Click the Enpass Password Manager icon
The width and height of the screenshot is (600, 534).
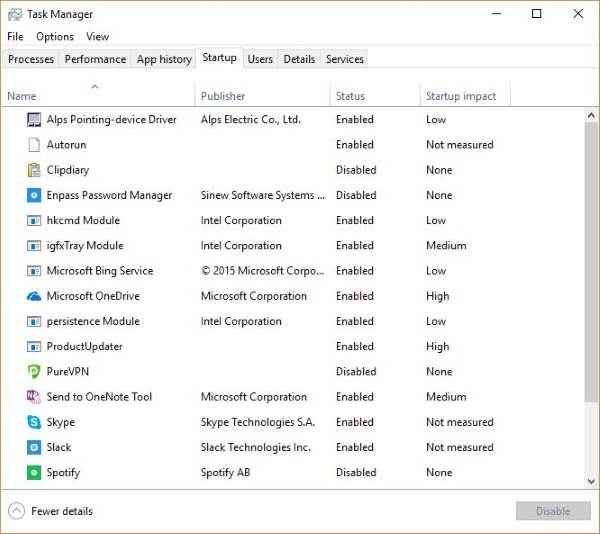coord(34,195)
